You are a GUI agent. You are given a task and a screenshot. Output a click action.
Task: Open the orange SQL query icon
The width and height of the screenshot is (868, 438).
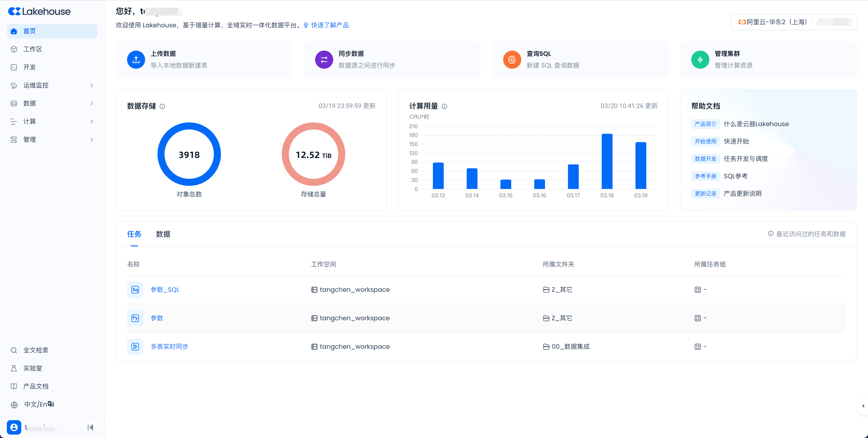tap(512, 60)
